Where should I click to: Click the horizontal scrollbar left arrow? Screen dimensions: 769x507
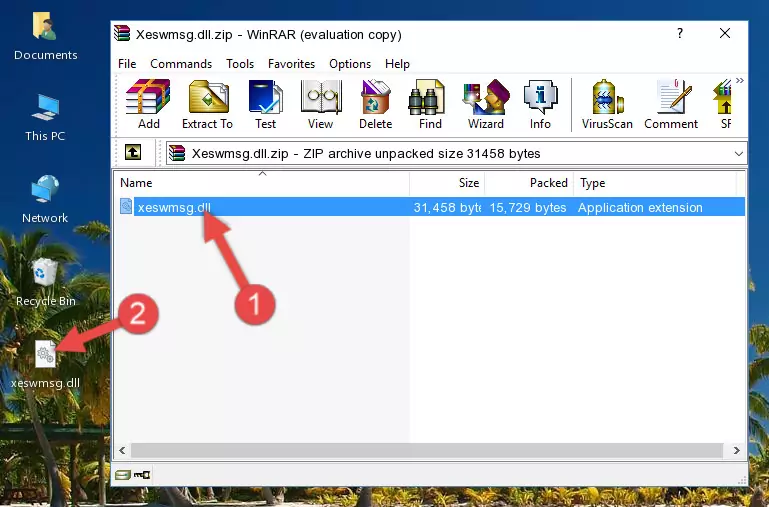coord(122,450)
